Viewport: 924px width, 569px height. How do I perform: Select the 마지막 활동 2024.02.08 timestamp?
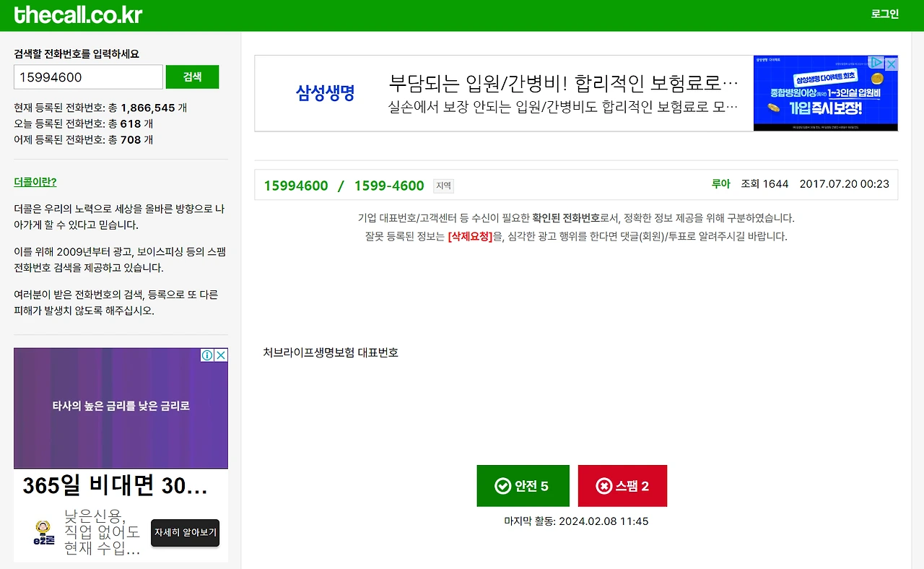click(576, 521)
